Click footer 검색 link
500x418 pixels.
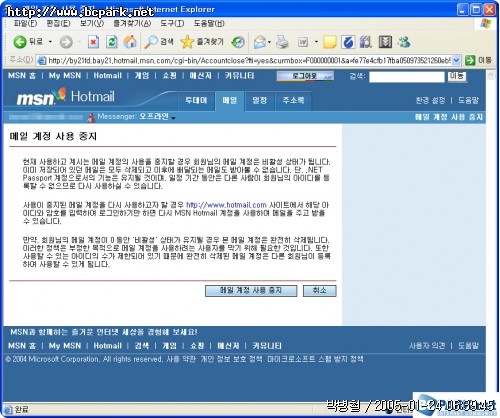(142, 346)
